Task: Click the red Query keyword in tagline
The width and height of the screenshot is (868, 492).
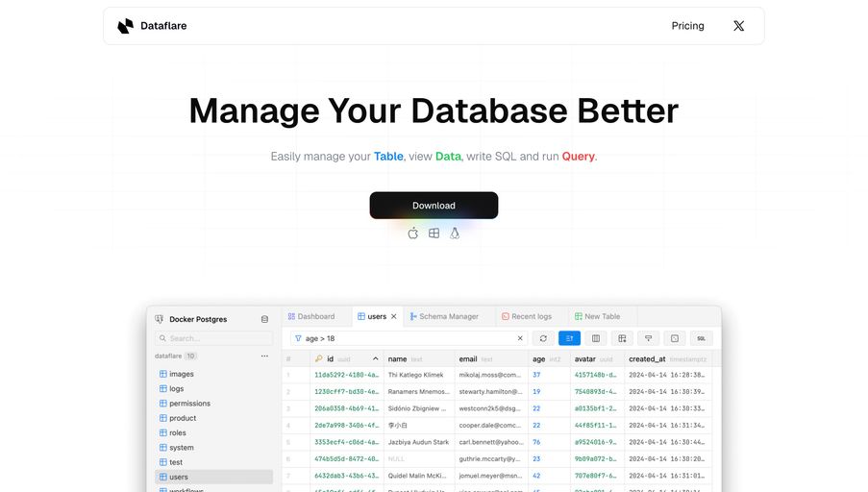Action: point(578,157)
